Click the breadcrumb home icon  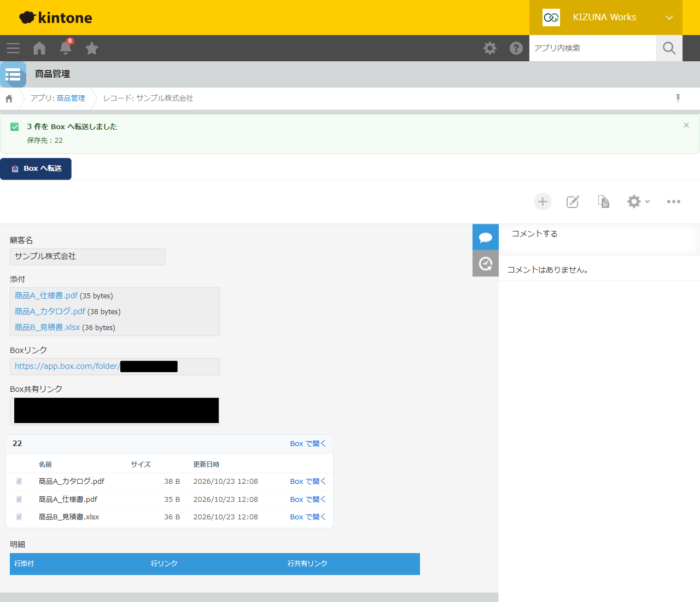tap(9, 99)
